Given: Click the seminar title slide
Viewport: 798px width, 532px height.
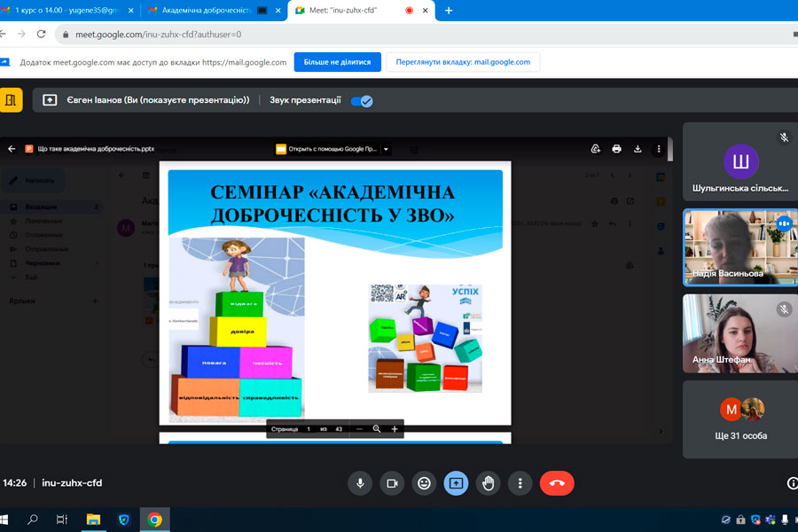Looking at the screenshot, I should [x=335, y=293].
